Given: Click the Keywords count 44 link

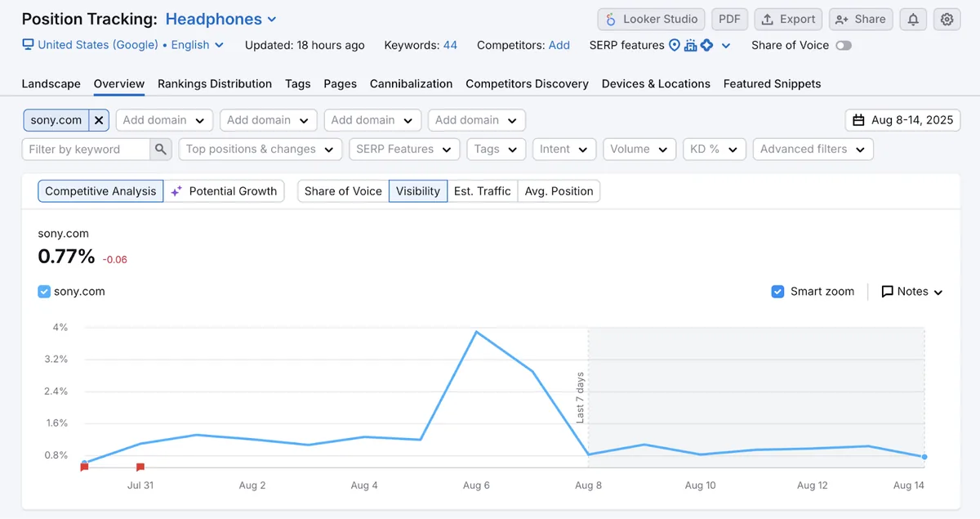Looking at the screenshot, I should tap(450, 45).
